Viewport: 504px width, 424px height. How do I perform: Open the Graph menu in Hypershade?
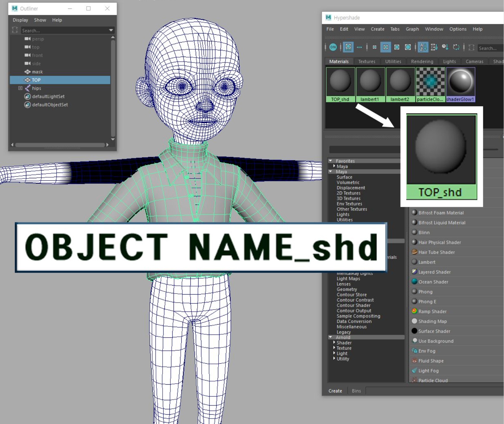tap(412, 29)
